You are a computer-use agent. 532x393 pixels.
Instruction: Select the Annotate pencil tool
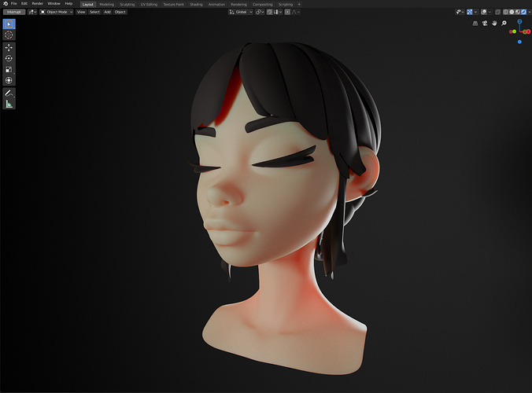pos(9,94)
